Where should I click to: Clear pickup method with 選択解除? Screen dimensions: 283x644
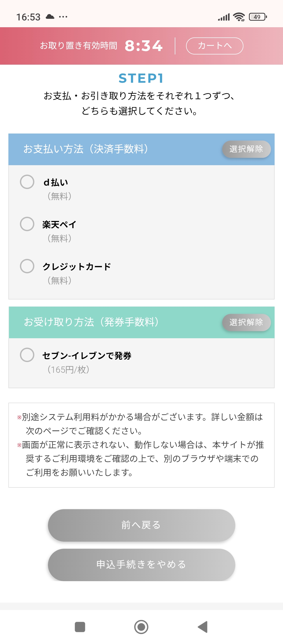click(x=246, y=323)
